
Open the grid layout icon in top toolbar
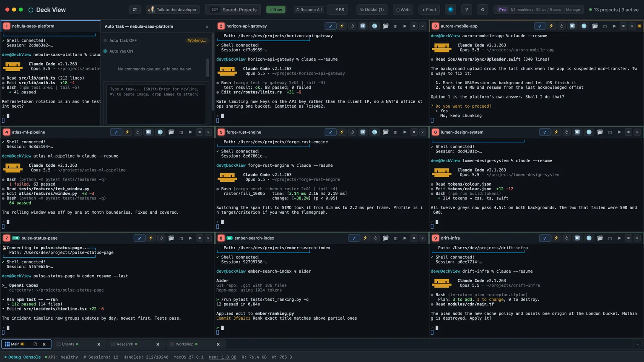[x=135, y=10]
